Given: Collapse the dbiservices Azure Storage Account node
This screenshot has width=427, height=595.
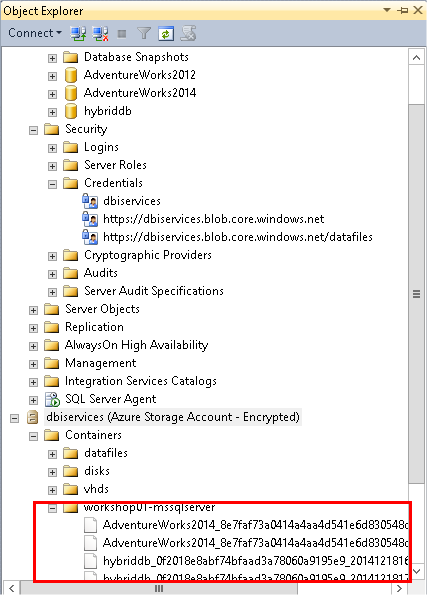Looking at the screenshot, I should [14, 418].
